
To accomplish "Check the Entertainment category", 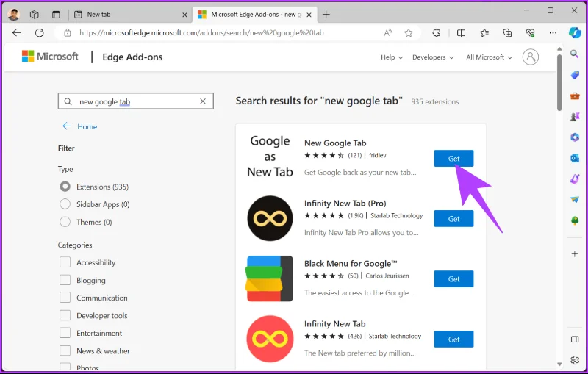I will point(65,333).
